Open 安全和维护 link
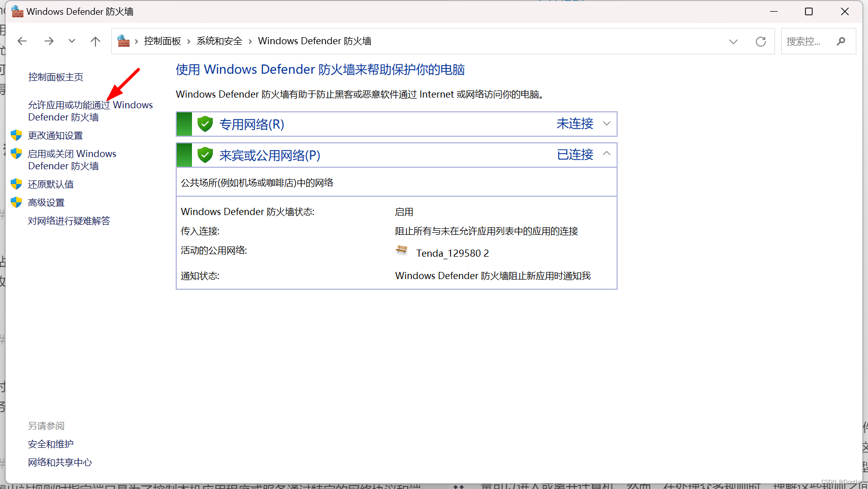 pyautogui.click(x=51, y=444)
